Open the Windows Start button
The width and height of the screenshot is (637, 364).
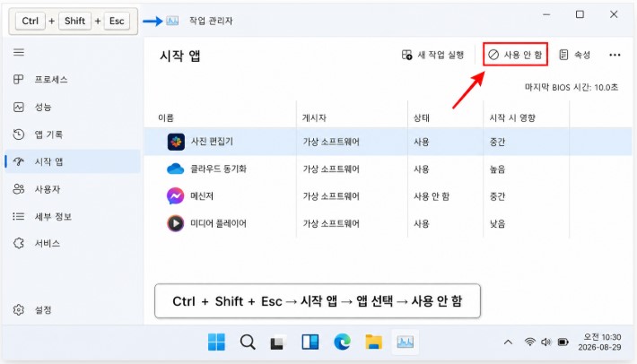[x=216, y=342]
